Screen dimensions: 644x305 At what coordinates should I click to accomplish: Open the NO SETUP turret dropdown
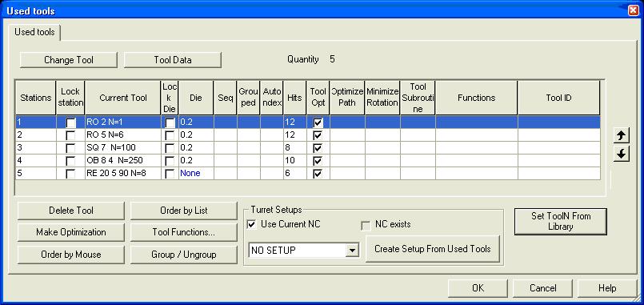click(351, 250)
